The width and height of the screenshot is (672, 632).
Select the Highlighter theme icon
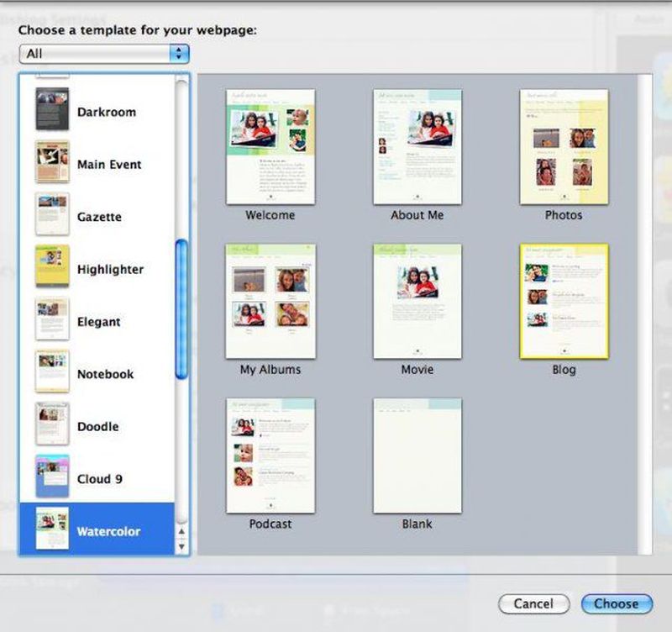pyautogui.click(x=52, y=267)
